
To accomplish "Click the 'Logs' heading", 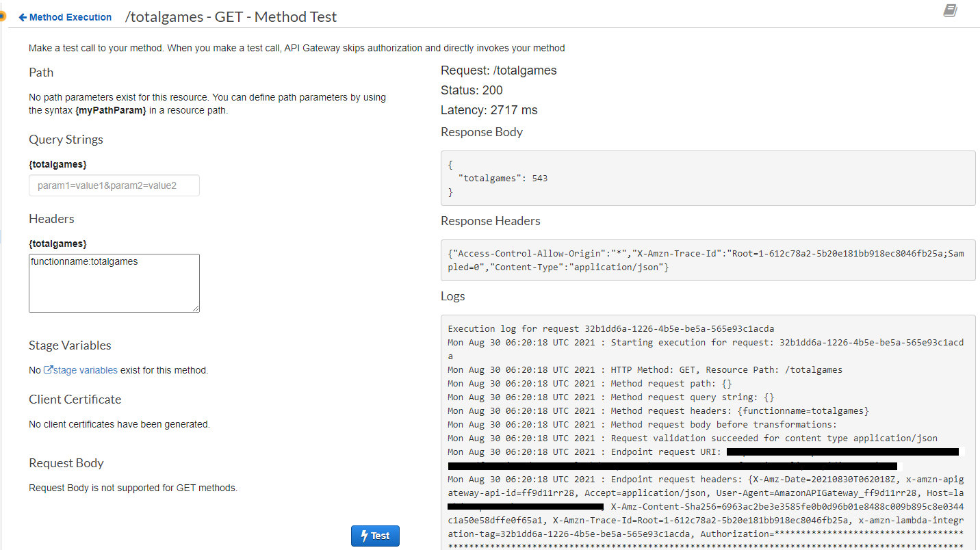I will pyautogui.click(x=453, y=296).
